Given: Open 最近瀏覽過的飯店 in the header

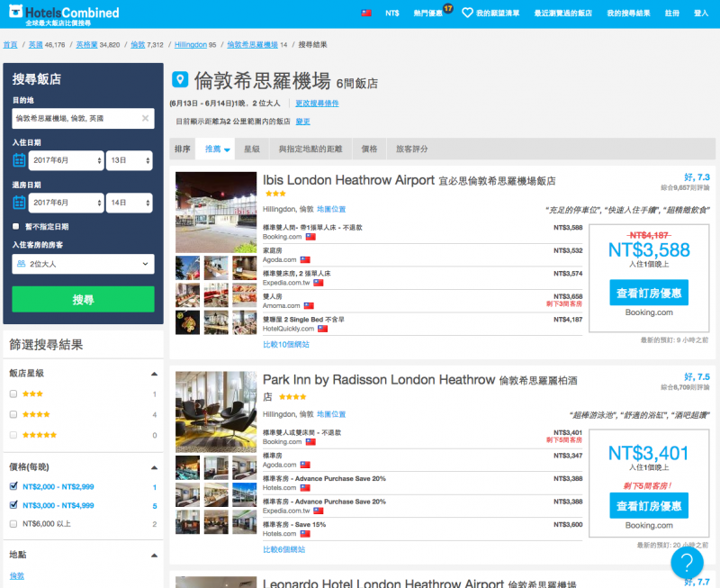Looking at the screenshot, I should [x=563, y=13].
